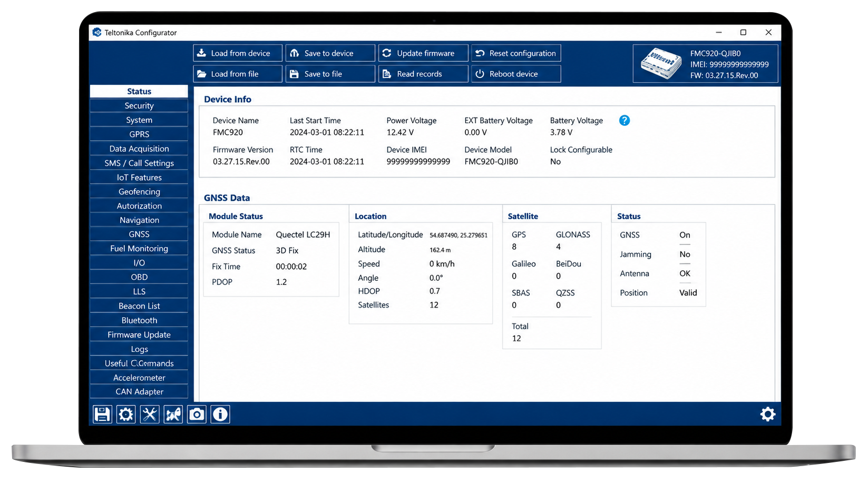This screenshot has height=484, width=868.
Task: Open CAN Adapter section
Action: tap(139, 392)
